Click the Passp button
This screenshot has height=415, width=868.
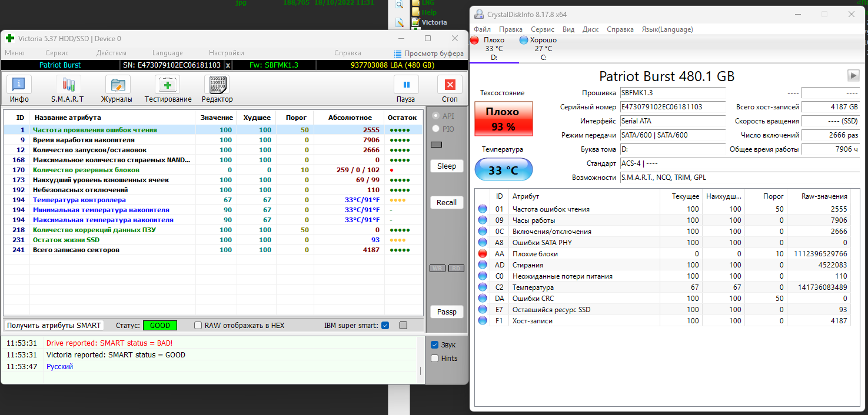point(447,312)
